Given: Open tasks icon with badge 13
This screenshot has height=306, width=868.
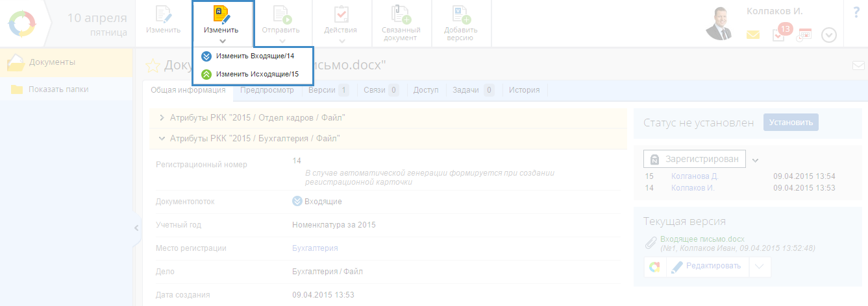Looking at the screenshot, I should pos(780,34).
